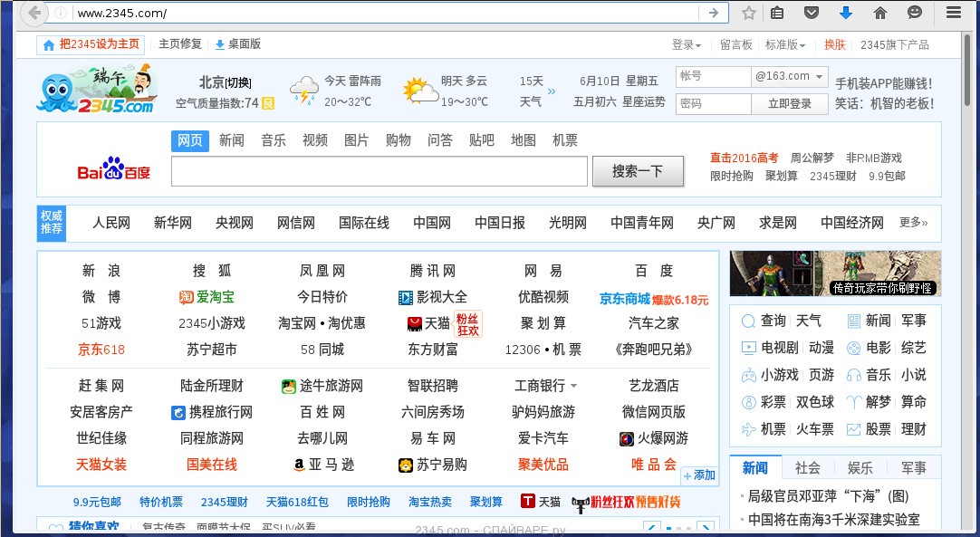980x537 pixels.
Task: Click the 2345.com octopus logo
Action: pos(97,89)
